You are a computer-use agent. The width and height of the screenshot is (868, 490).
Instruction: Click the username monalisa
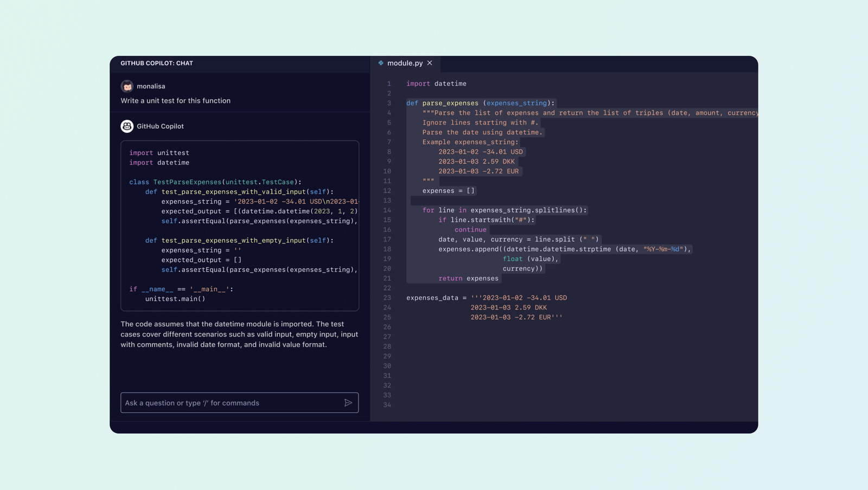coord(151,86)
